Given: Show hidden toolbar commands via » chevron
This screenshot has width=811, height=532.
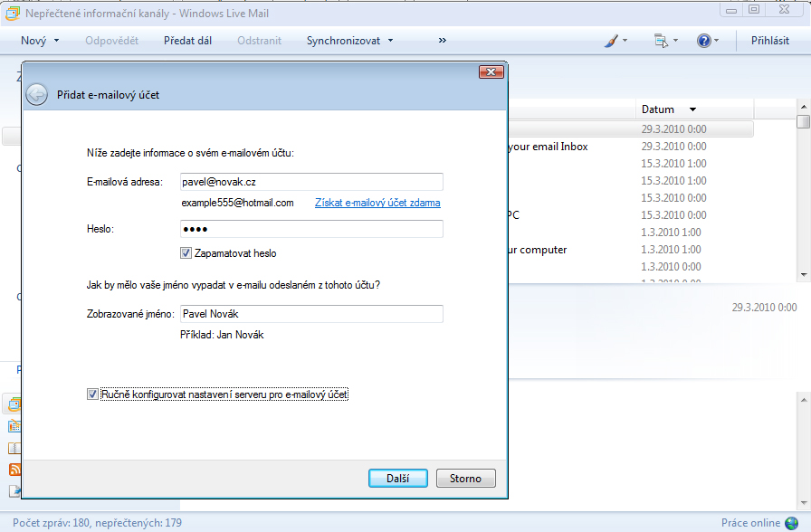Looking at the screenshot, I should [443, 41].
